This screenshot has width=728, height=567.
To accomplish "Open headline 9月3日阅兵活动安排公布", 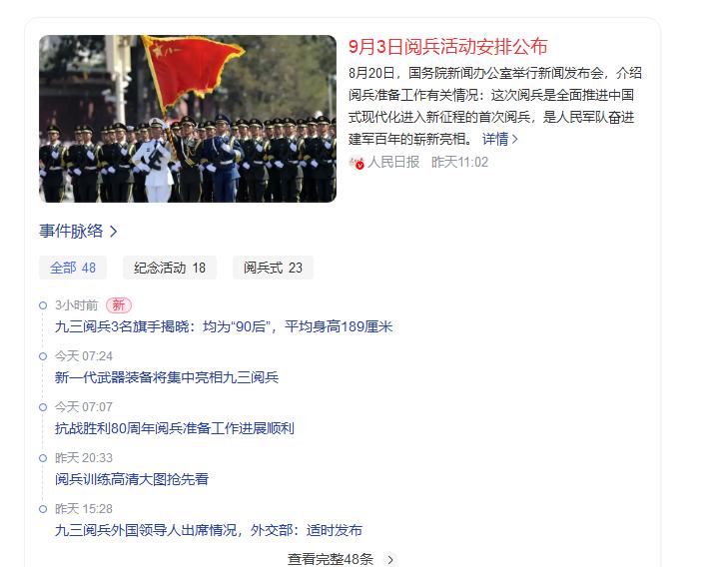I will (x=448, y=46).
